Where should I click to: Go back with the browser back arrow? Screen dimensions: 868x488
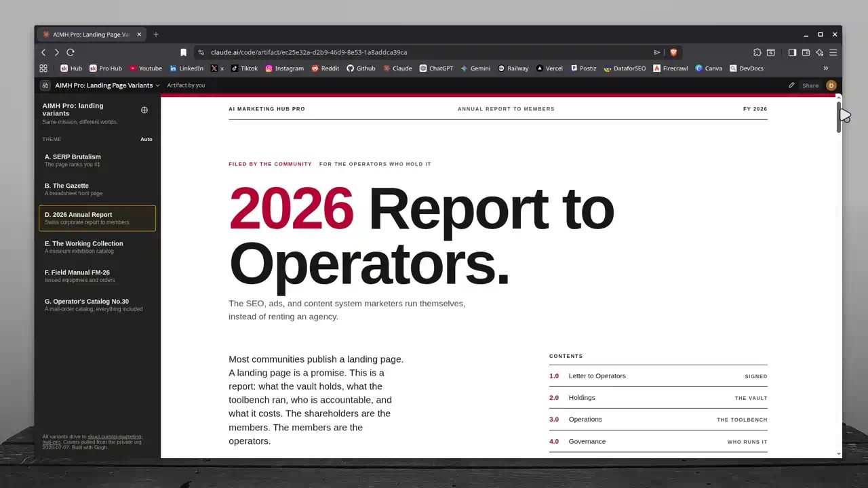coord(43,52)
